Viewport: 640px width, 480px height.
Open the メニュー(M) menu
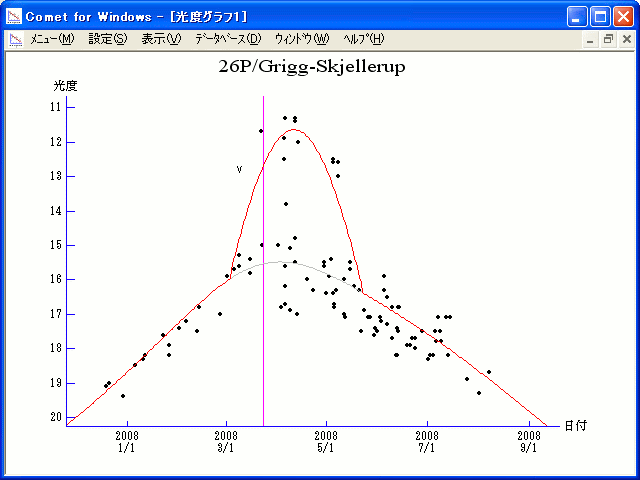click(x=52, y=39)
